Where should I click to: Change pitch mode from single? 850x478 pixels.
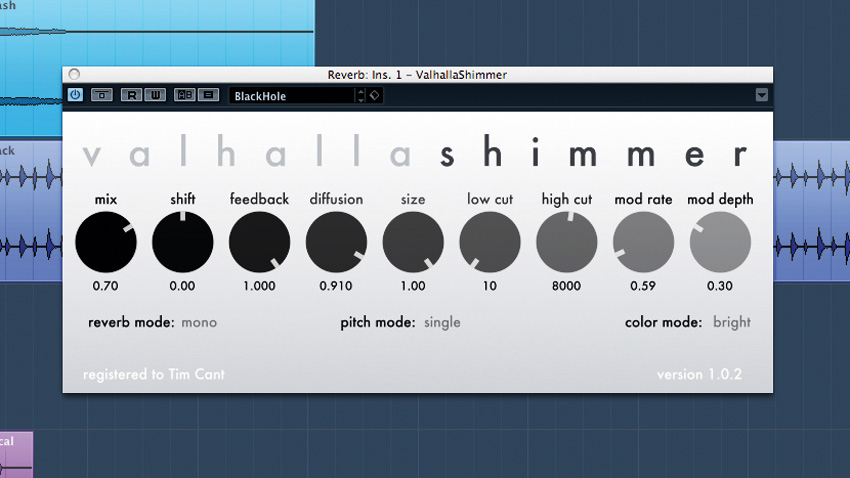(442, 322)
